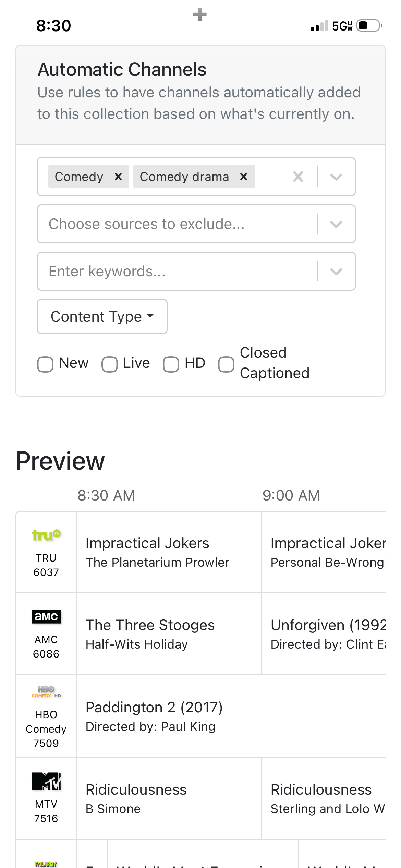This screenshot has width=401, height=868.
Task: Select the MTV channel logo
Action: pyautogui.click(x=46, y=781)
